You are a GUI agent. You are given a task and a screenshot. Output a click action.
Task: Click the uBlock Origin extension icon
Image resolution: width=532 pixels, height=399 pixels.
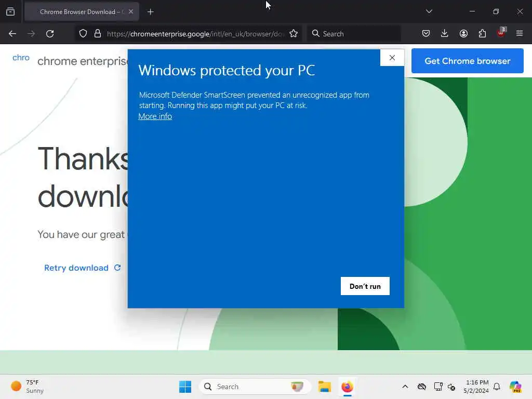click(x=501, y=33)
